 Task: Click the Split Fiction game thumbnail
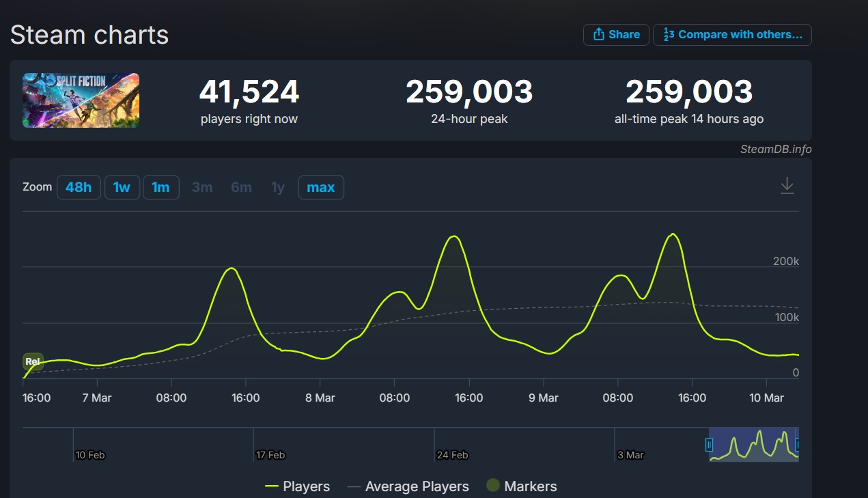click(80, 100)
